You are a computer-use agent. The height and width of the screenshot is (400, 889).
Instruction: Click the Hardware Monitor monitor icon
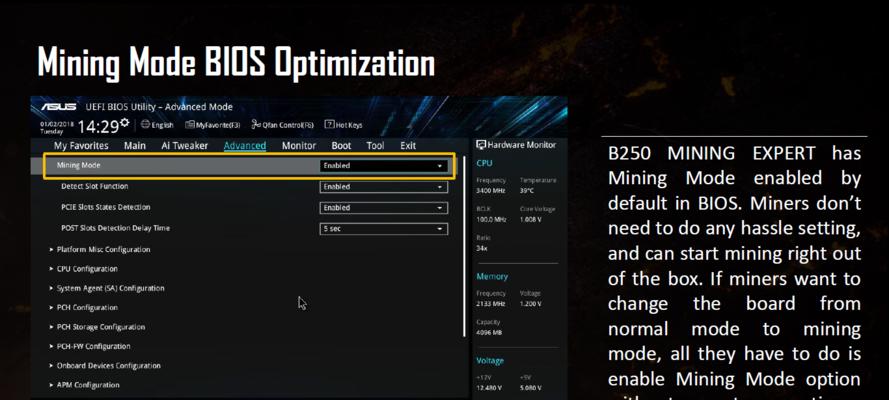[x=481, y=145]
